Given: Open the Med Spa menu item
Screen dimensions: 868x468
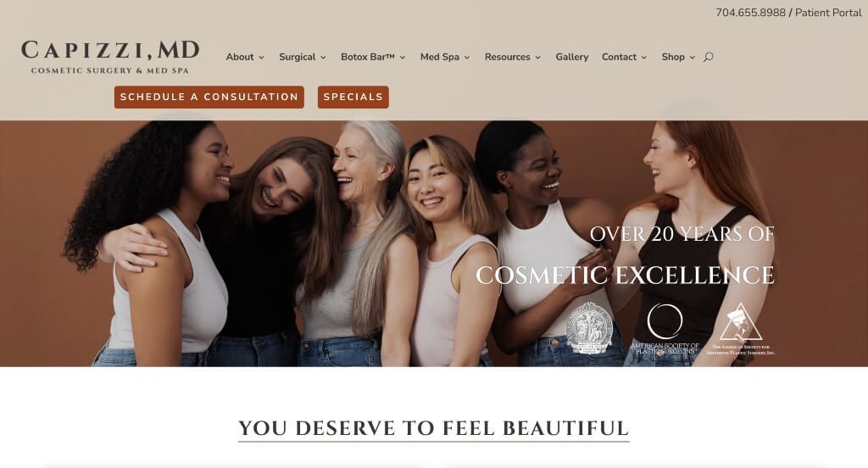Looking at the screenshot, I should coord(440,57).
